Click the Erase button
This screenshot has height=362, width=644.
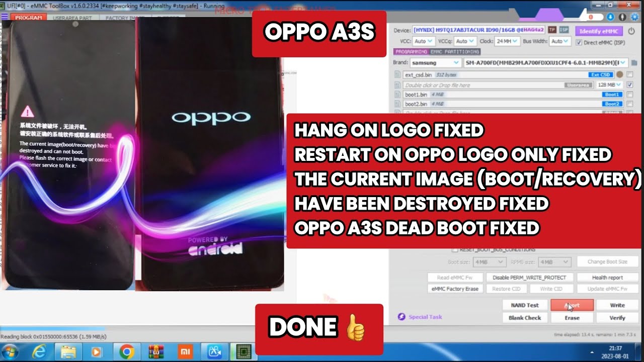click(x=572, y=318)
